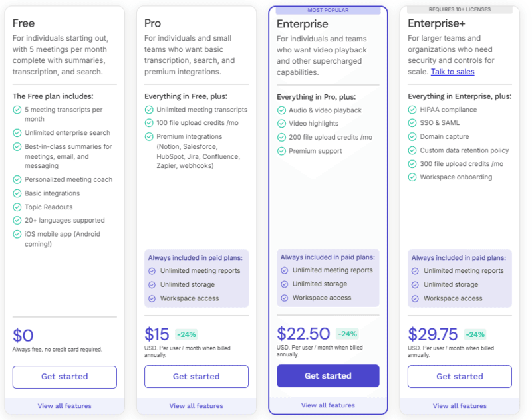Select the checkmark beside Audio & video playback
Viewport: 532px width, 420px height.
tap(283, 110)
